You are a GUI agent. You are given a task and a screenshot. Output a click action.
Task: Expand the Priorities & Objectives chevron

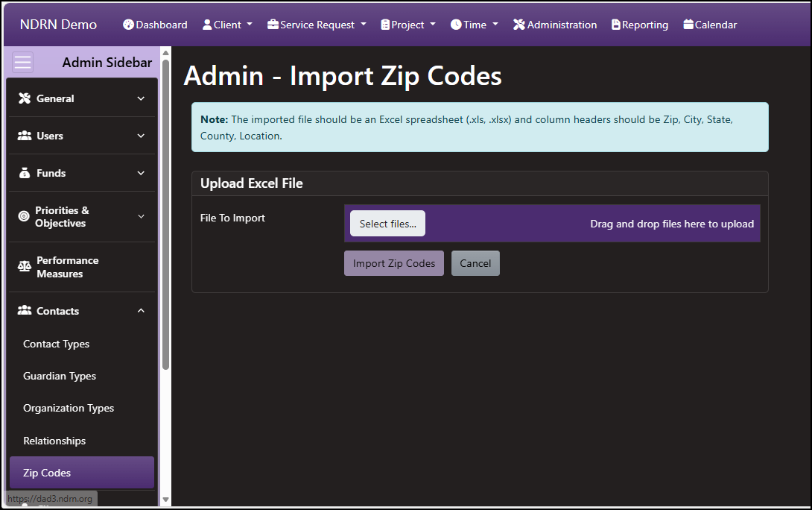(141, 216)
